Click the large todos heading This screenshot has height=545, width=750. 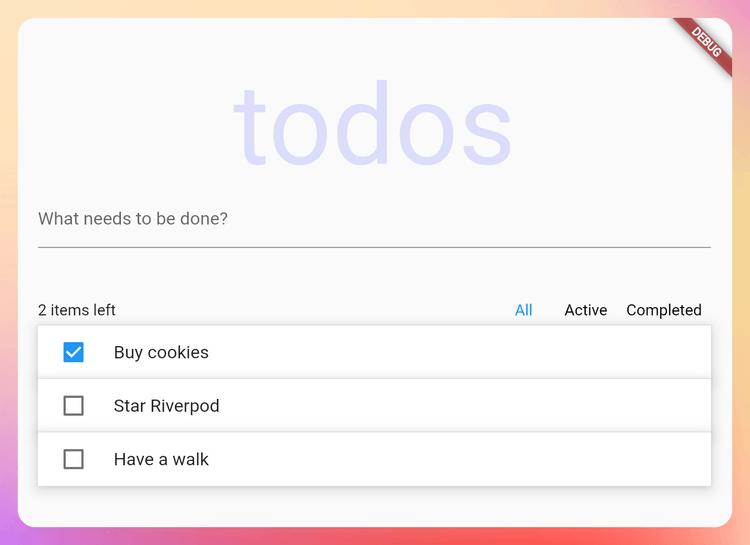click(373, 123)
